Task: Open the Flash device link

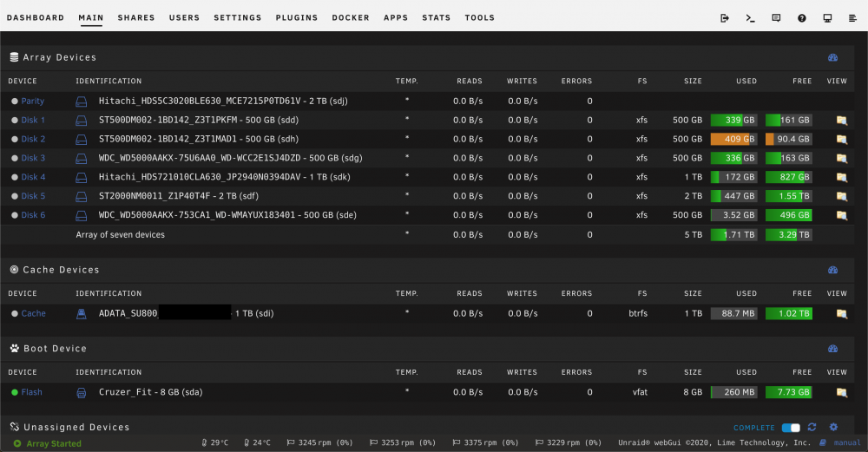Action: click(31, 392)
